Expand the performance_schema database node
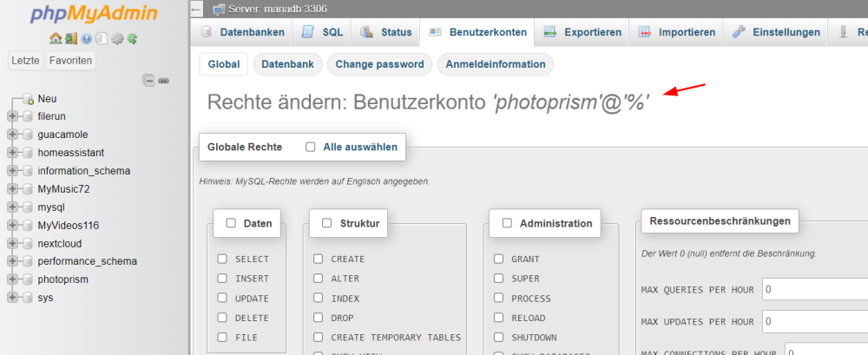 (12, 261)
